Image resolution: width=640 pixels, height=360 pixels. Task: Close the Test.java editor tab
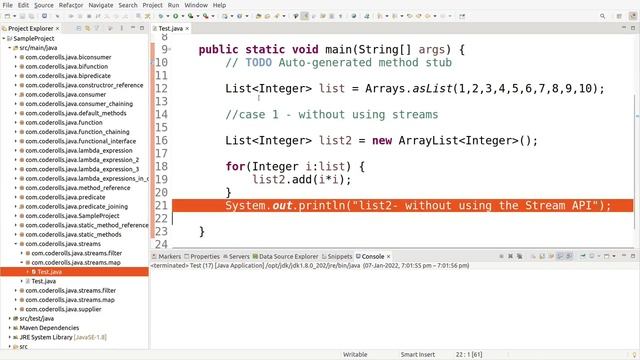pos(187,28)
